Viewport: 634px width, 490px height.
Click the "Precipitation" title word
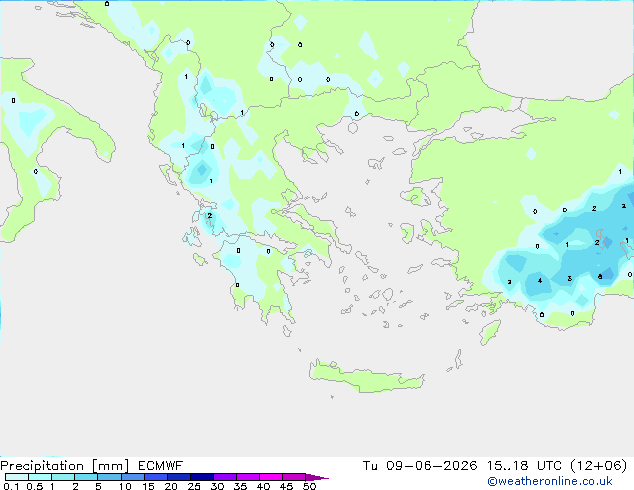[42, 466]
